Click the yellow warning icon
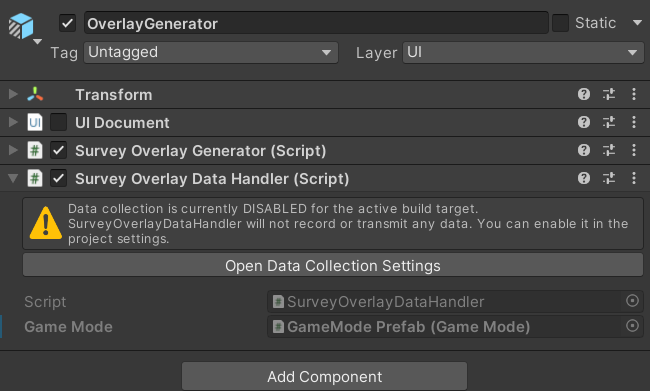This screenshot has width=650, height=391. coord(46,223)
